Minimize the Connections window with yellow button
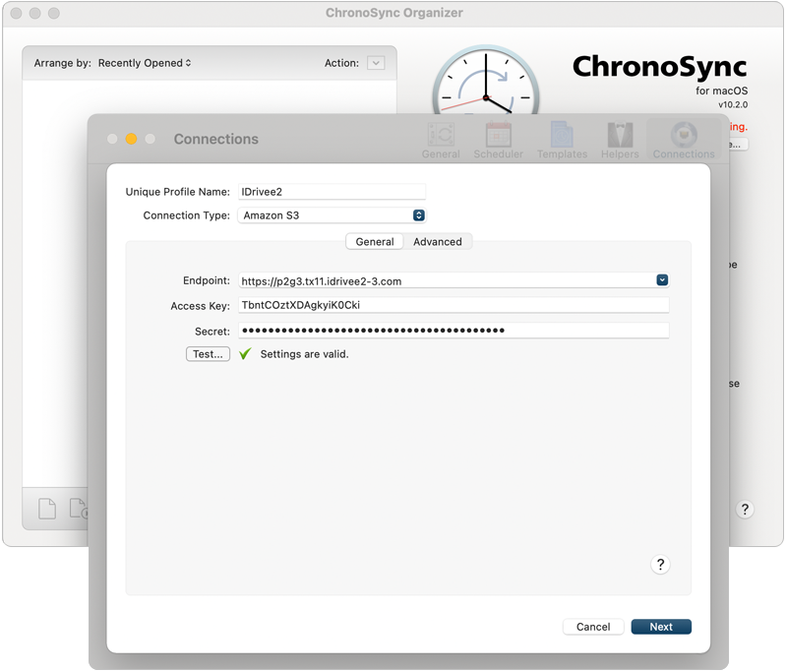787x672 pixels. pyautogui.click(x=131, y=139)
